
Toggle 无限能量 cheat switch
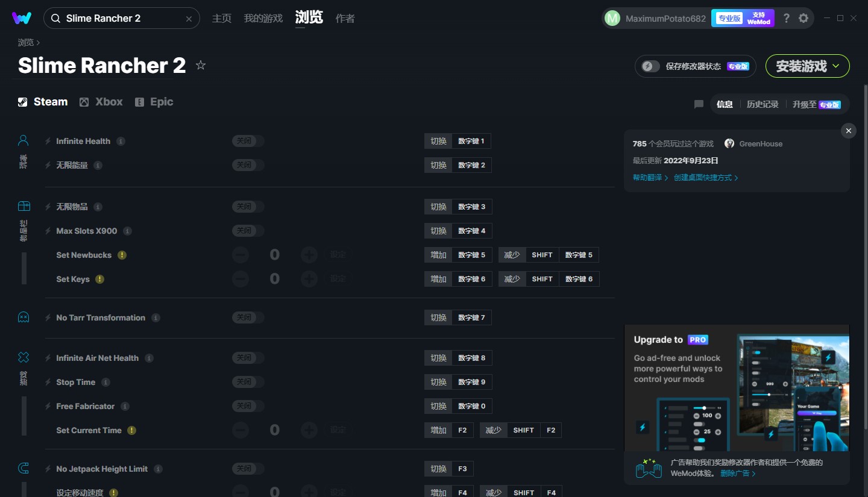248,165
